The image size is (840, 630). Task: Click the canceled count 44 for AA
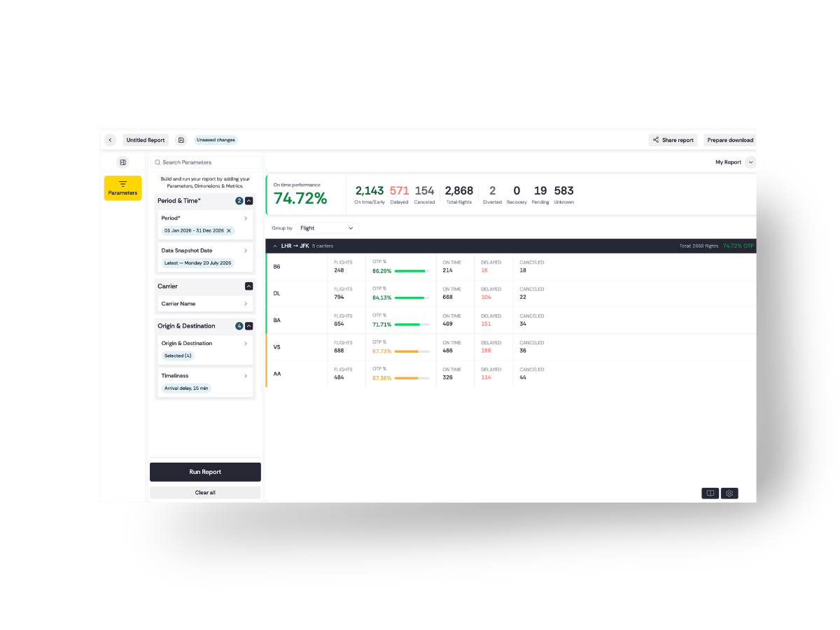523,377
